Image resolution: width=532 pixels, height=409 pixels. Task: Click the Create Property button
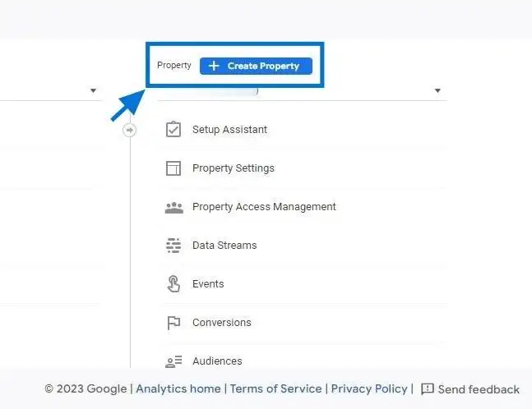pos(256,66)
